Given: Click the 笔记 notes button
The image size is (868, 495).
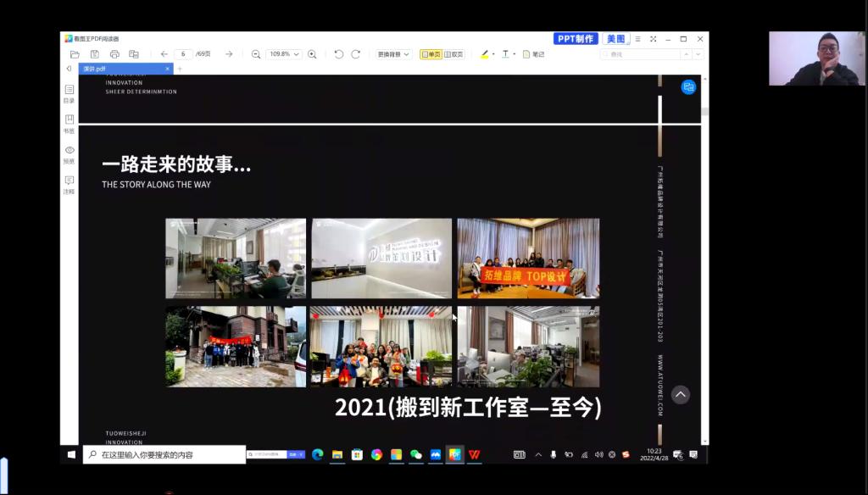Looking at the screenshot, I should (x=533, y=54).
